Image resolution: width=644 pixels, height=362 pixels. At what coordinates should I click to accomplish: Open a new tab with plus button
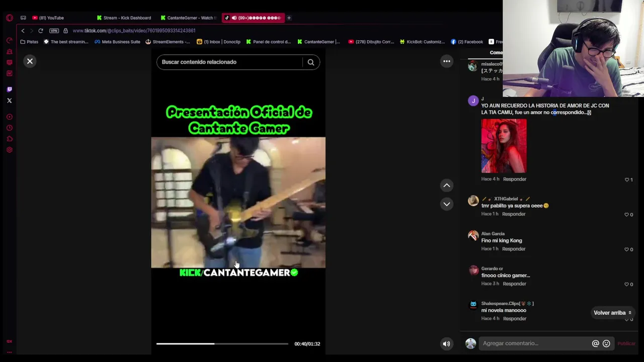point(289,18)
